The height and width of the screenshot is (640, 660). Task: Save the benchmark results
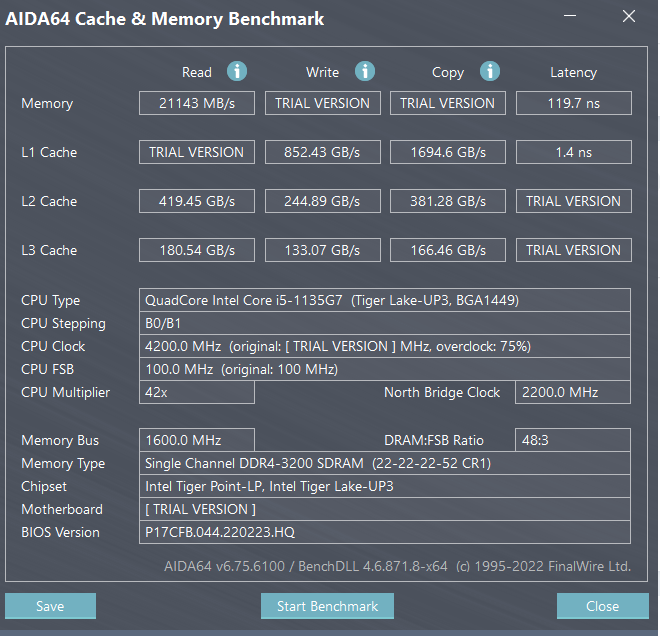(x=51, y=606)
